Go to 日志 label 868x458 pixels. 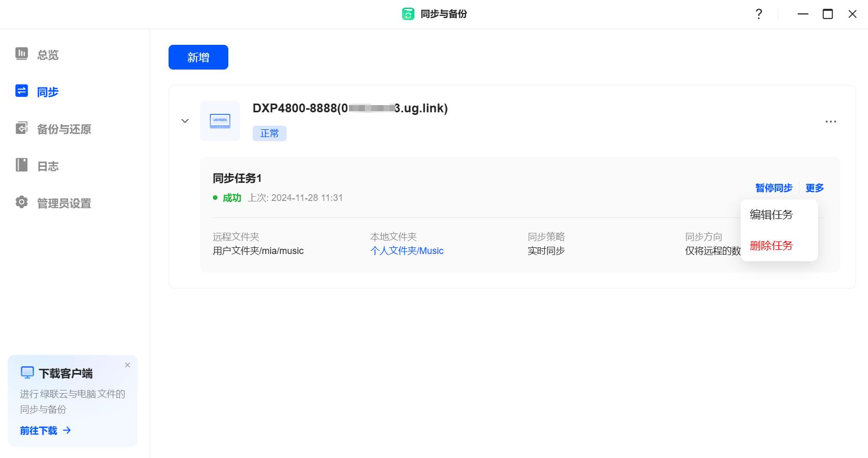[x=48, y=166]
